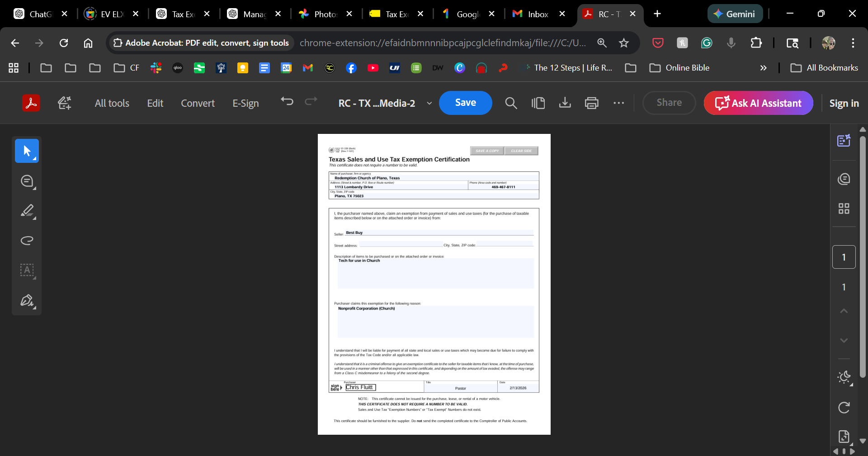Open the All tools menu
Image resolution: width=868 pixels, height=456 pixels.
click(x=112, y=103)
